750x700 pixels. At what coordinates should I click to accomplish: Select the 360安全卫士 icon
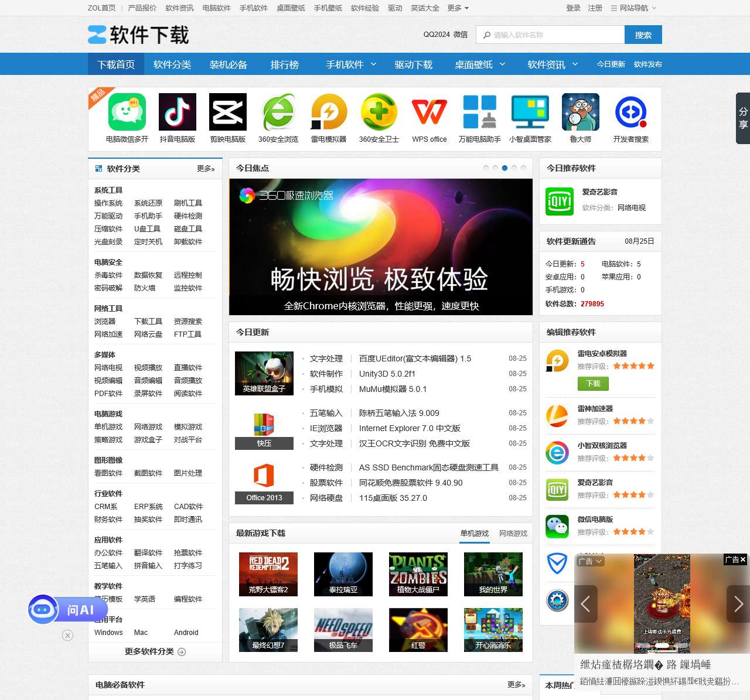[379, 112]
